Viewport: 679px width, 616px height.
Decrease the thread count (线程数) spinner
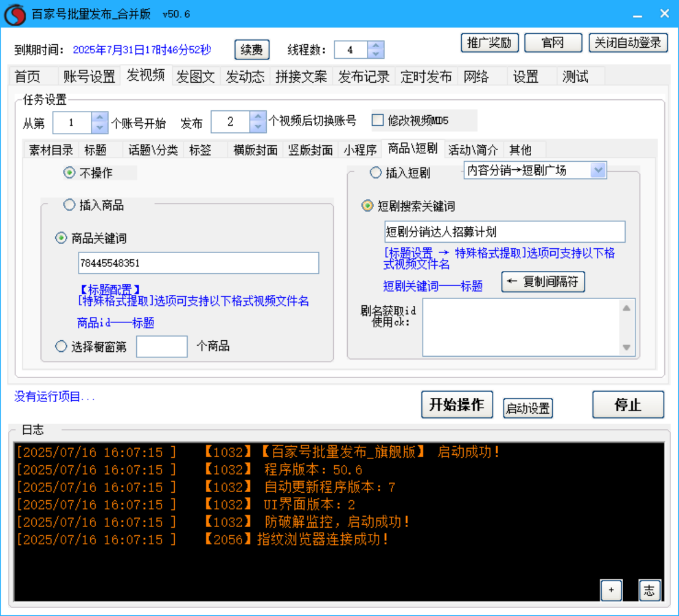click(x=375, y=54)
